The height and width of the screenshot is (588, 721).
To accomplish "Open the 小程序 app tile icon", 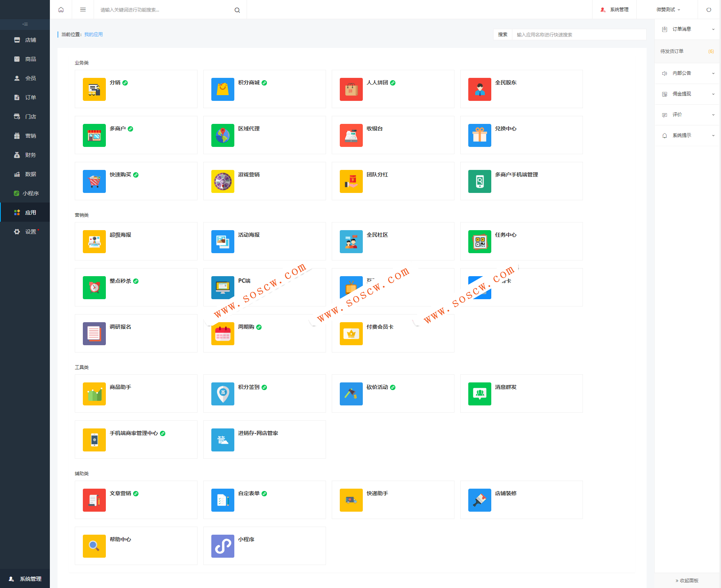I will click(x=222, y=546).
